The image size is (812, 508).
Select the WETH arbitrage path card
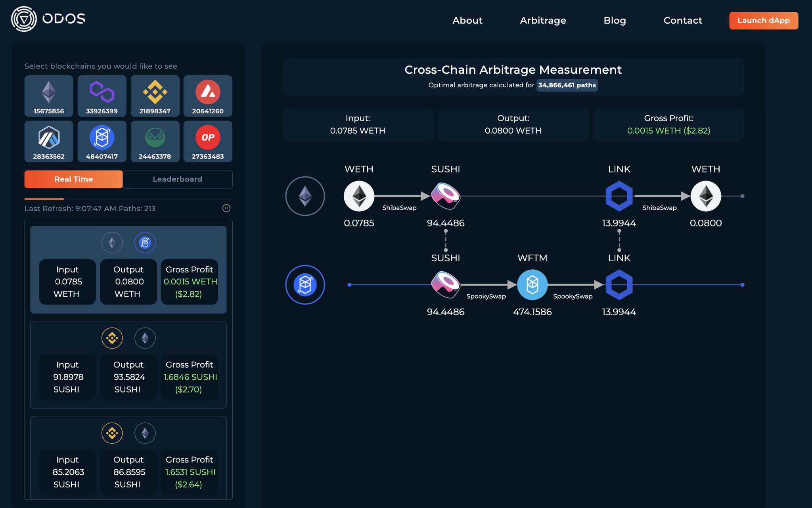pos(128,269)
